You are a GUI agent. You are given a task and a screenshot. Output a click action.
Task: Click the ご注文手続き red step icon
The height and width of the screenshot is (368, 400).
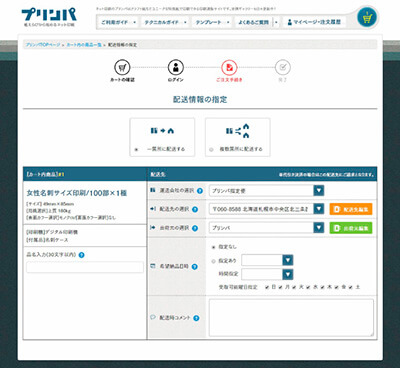(229, 68)
